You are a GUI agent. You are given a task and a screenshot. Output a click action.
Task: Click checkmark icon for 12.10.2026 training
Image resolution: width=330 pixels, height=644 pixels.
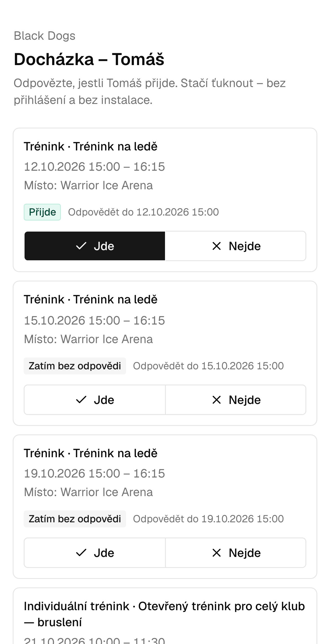[81, 246]
